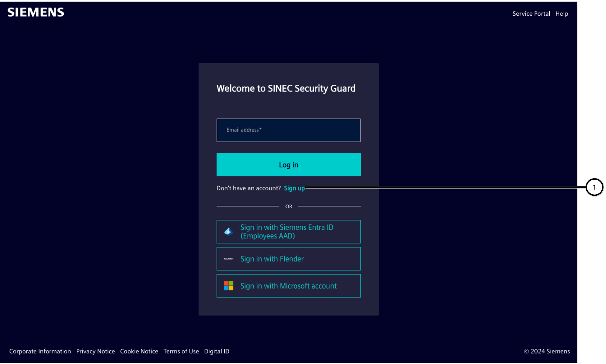Image resolution: width=606 pixels, height=364 pixels.
Task: Click the Flender sign-in brand icon
Action: point(228,259)
